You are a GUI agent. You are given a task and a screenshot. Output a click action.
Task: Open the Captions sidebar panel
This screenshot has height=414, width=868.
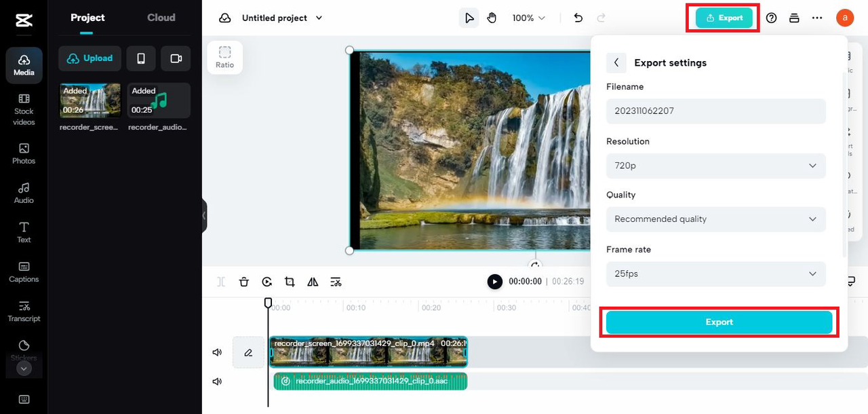(x=24, y=272)
